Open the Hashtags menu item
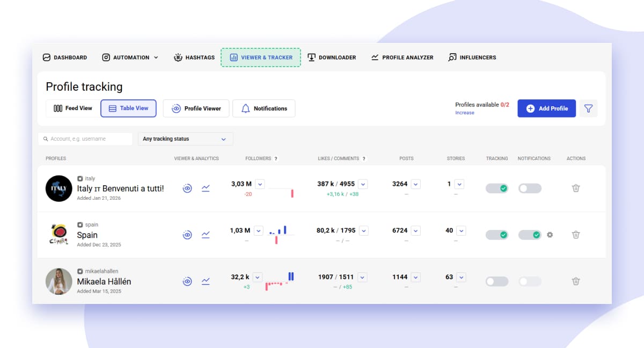Image resolution: width=644 pixels, height=348 pixels. (x=194, y=57)
